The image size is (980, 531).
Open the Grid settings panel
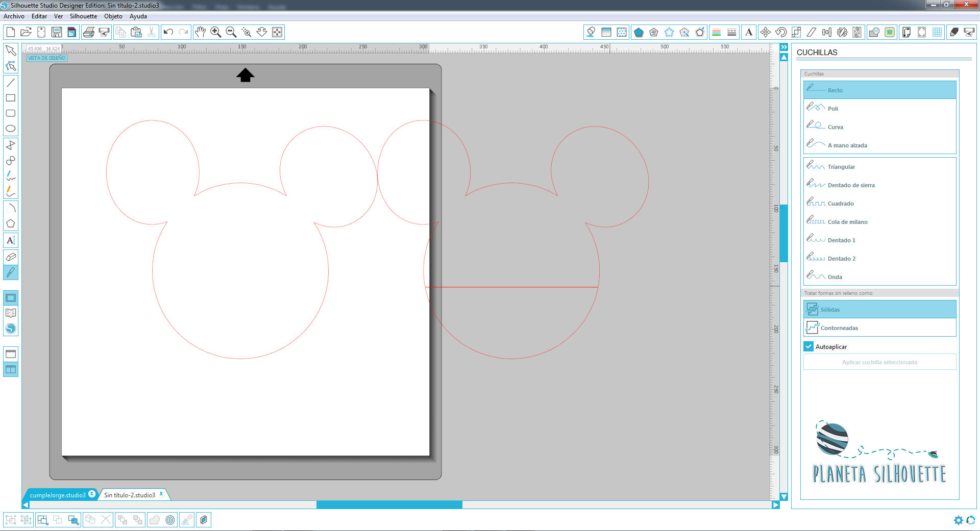[937, 32]
